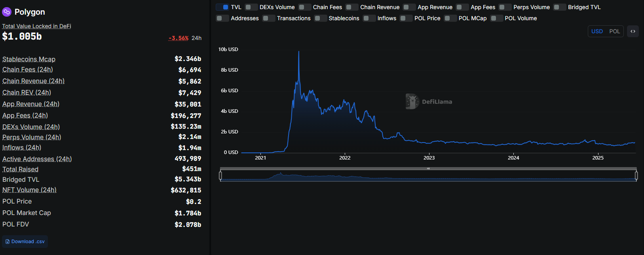
Task: Show the POL Volume series
Action: click(x=497, y=18)
